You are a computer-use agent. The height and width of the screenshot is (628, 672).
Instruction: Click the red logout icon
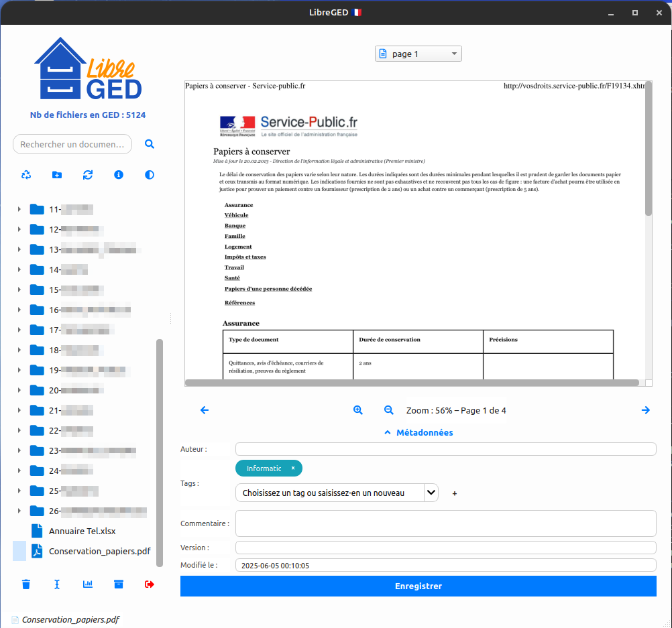pyautogui.click(x=150, y=584)
